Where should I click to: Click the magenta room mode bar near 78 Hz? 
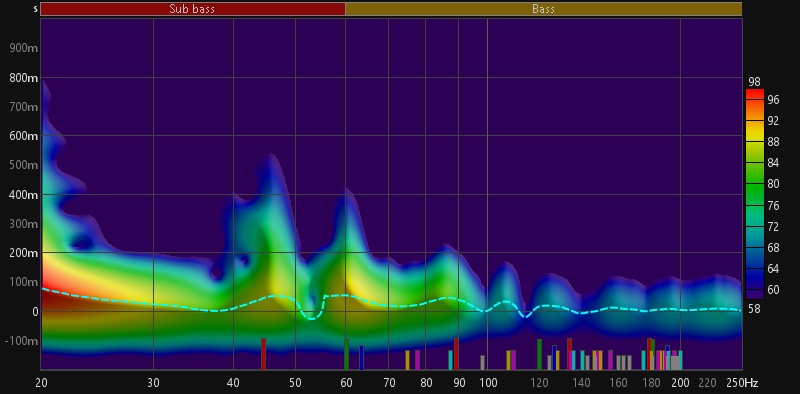(417, 360)
